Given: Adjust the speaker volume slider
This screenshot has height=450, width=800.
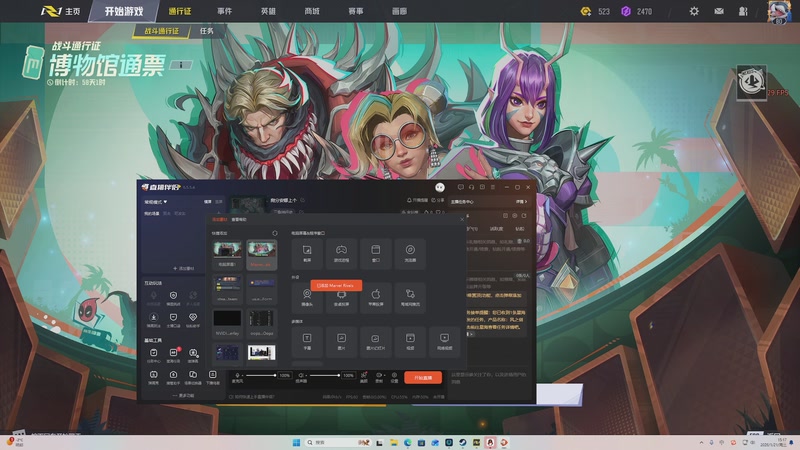Looking at the screenshot, I should [x=324, y=375].
